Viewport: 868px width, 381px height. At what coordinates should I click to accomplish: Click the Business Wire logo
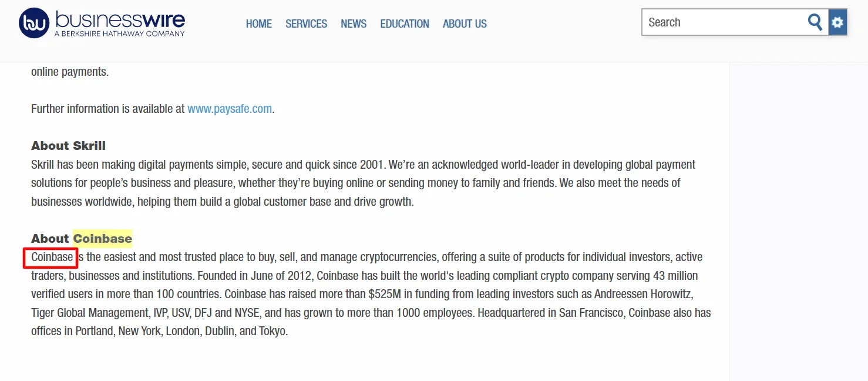[102, 24]
